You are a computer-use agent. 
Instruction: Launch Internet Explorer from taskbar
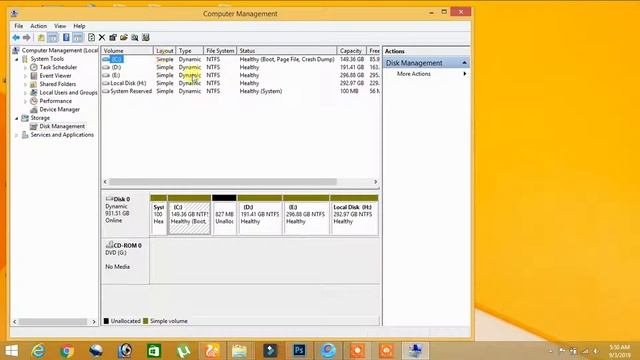[38, 351]
